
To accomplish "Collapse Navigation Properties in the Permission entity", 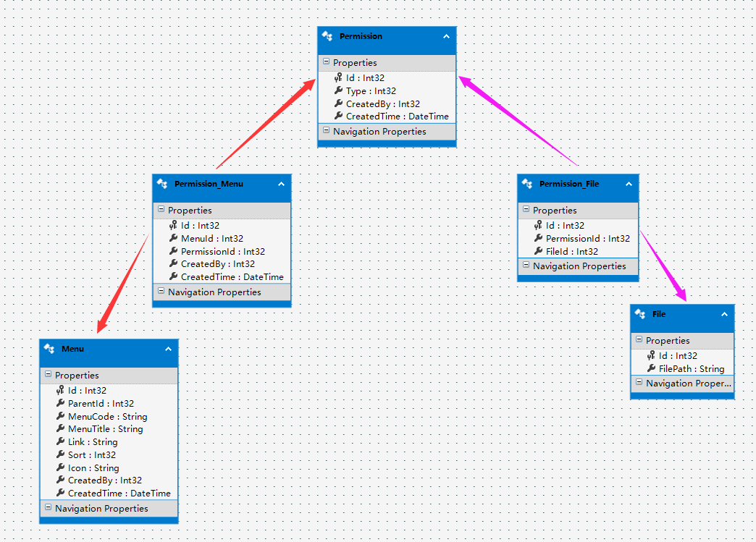I will pos(327,130).
